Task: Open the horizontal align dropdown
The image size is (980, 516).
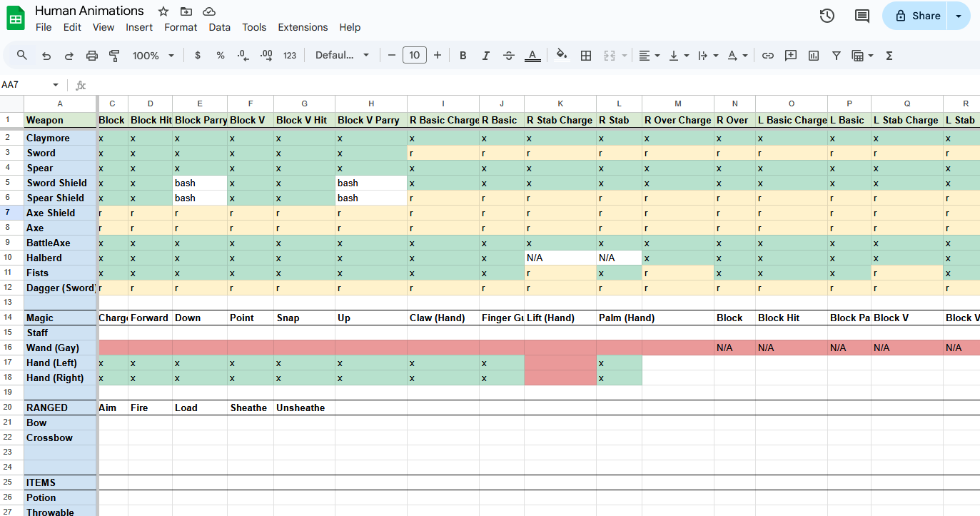Action: (x=649, y=55)
